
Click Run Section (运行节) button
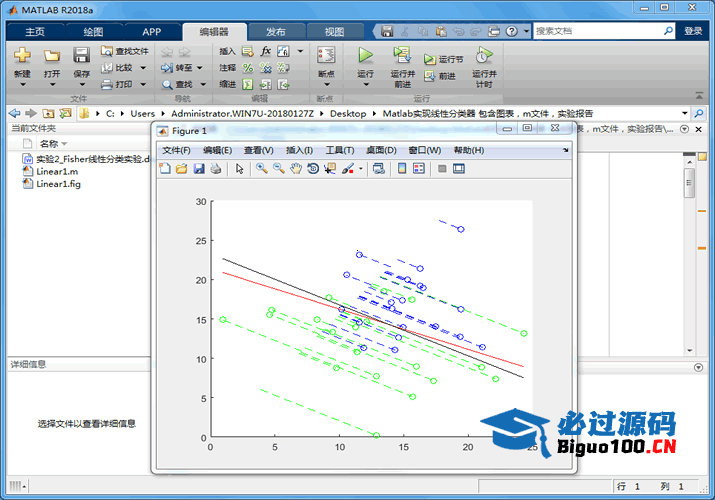[x=443, y=59]
